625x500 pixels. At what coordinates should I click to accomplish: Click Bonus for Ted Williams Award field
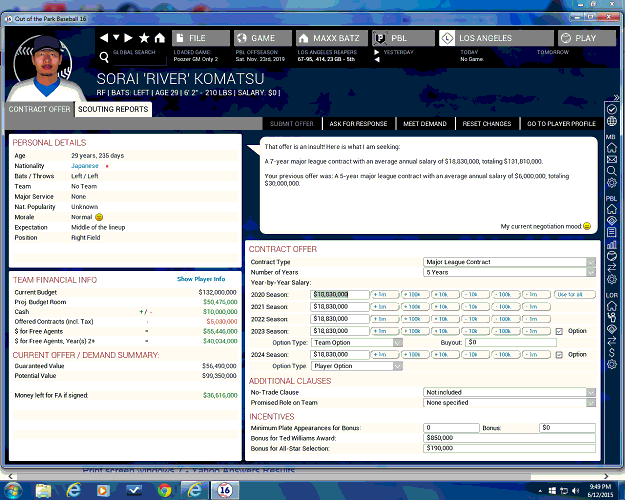click(509, 438)
